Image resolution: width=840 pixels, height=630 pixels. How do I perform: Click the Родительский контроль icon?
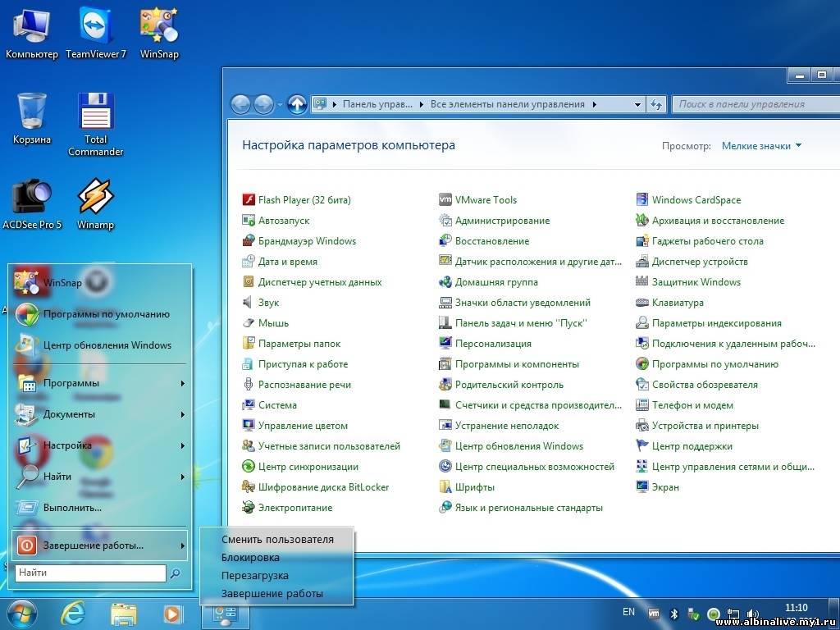point(445,385)
